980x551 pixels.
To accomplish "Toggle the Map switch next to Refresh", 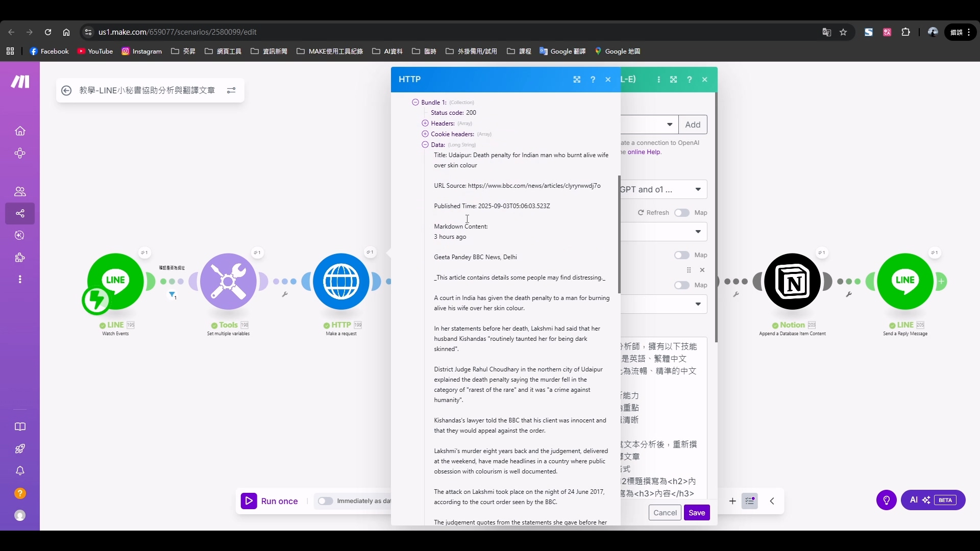I will 682,213.
